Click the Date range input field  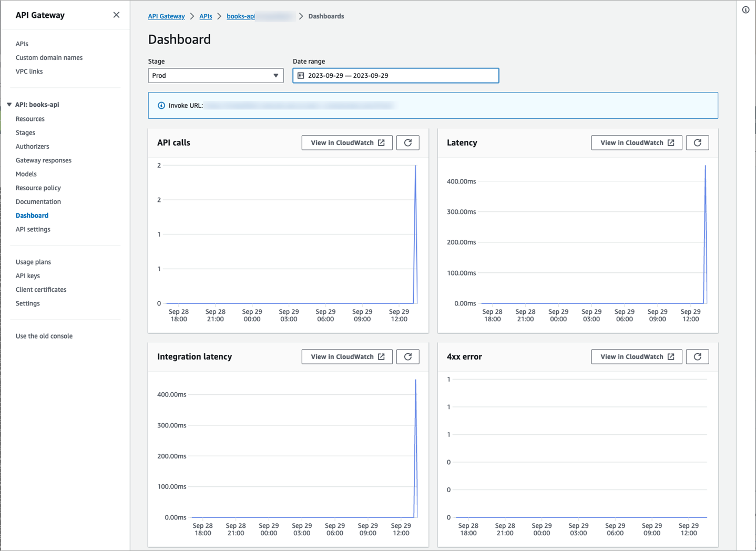coord(396,76)
